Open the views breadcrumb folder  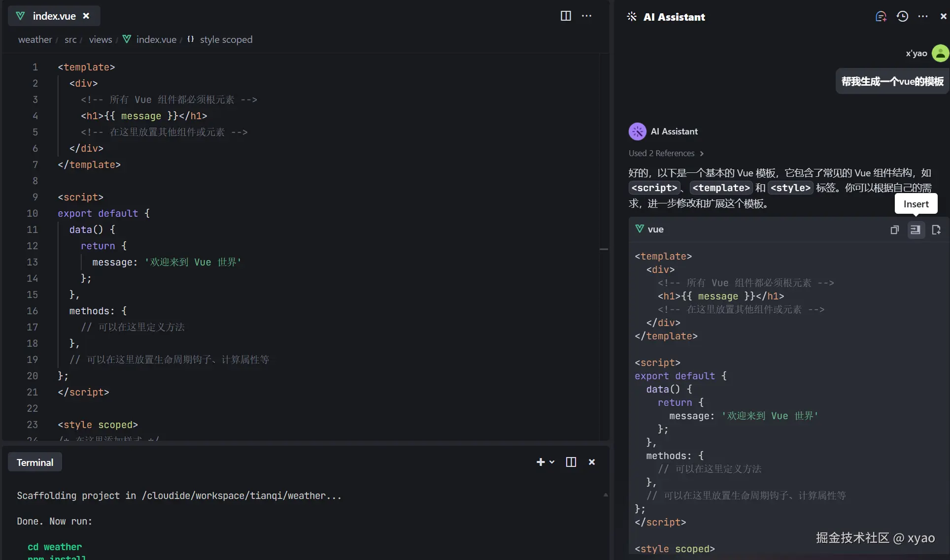pos(100,39)
